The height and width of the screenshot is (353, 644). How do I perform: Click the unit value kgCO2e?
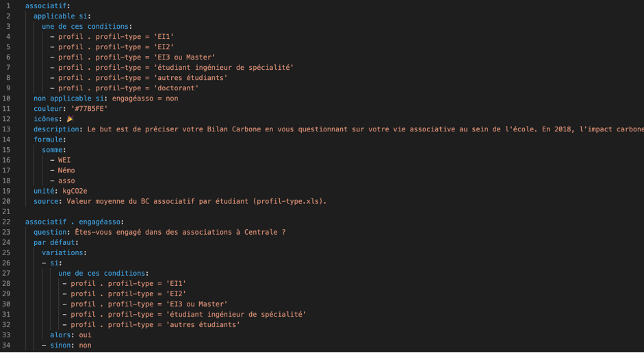coord(75,191)
